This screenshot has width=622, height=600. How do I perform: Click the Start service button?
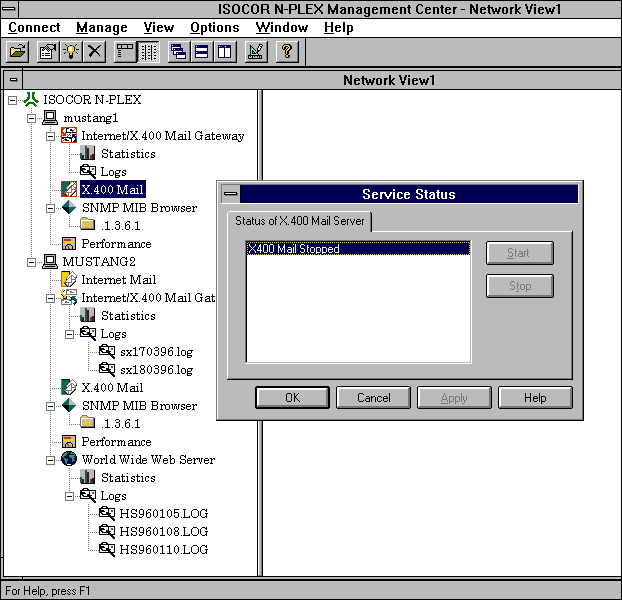[x=520, y=253]
